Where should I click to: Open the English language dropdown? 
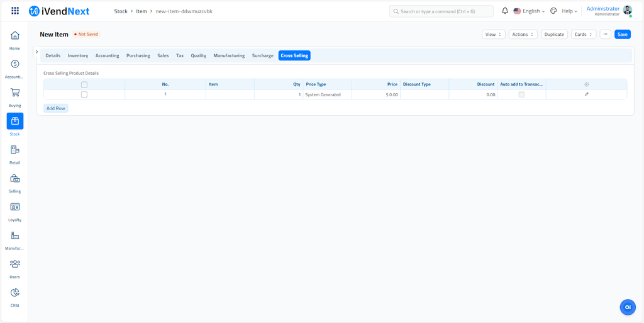[530, 11]
